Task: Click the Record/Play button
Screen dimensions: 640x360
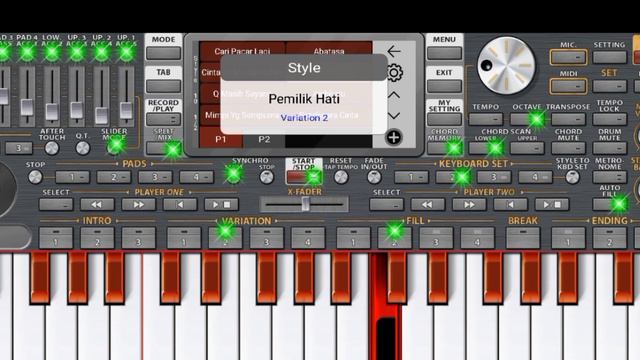Action: click(x=163, y=119)
